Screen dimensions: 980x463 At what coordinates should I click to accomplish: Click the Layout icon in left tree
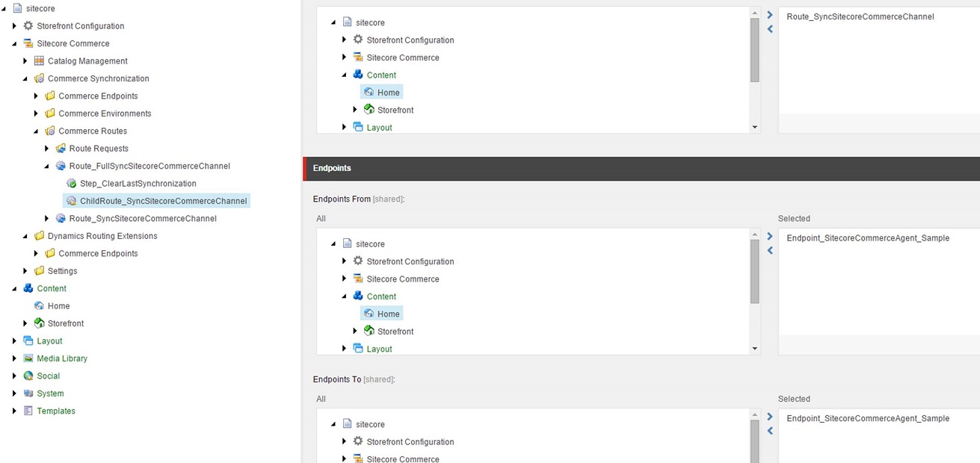click(x=28, y=341)
